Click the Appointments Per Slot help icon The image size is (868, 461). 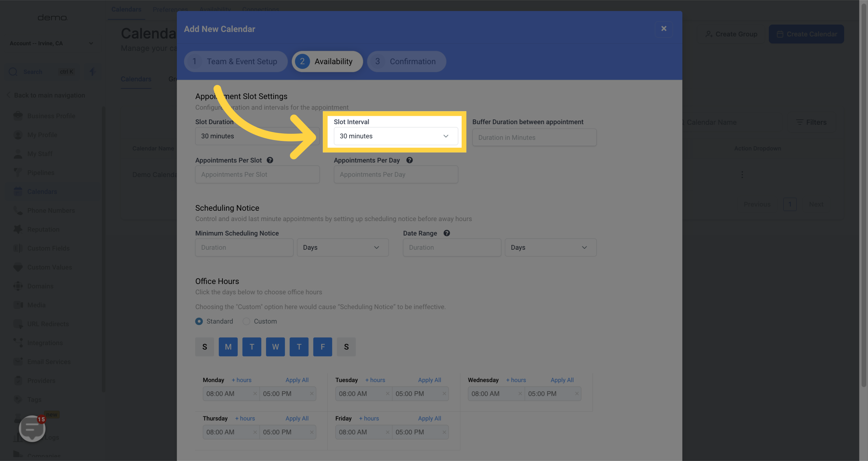[x=270, y=160]
